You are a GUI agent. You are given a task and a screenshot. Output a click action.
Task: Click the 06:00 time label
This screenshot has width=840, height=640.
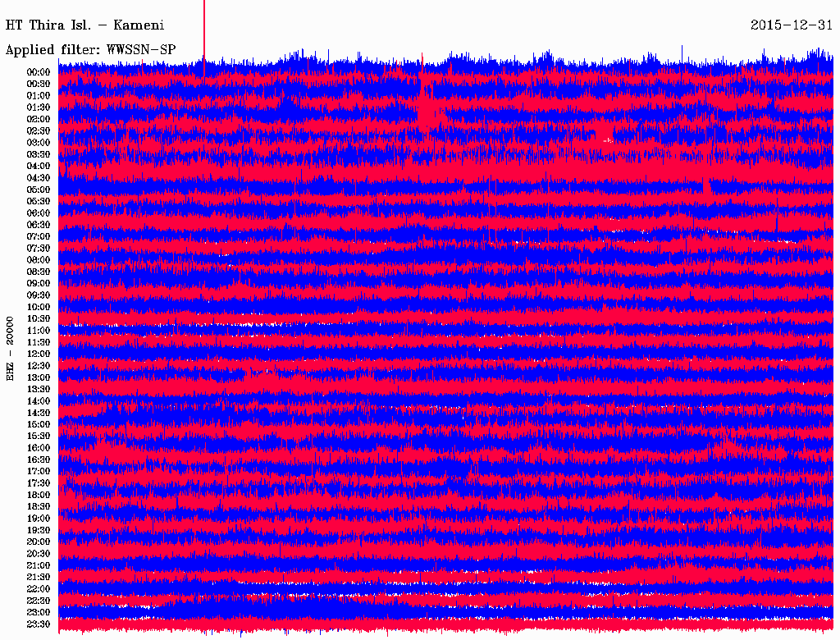[x=39, y=213]
